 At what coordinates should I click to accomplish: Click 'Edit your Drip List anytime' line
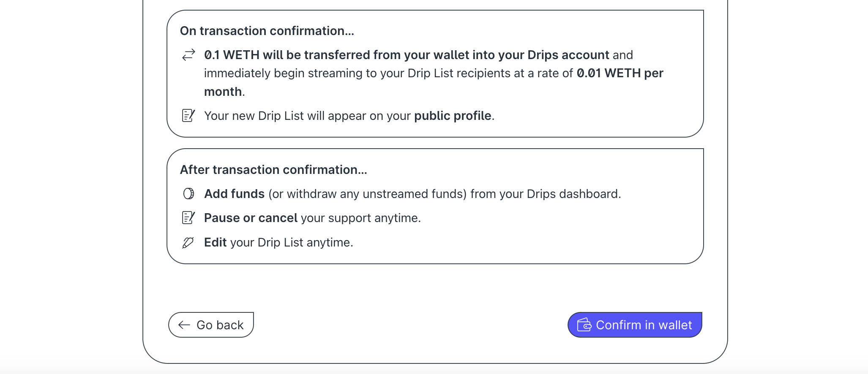tap(278, 242)
